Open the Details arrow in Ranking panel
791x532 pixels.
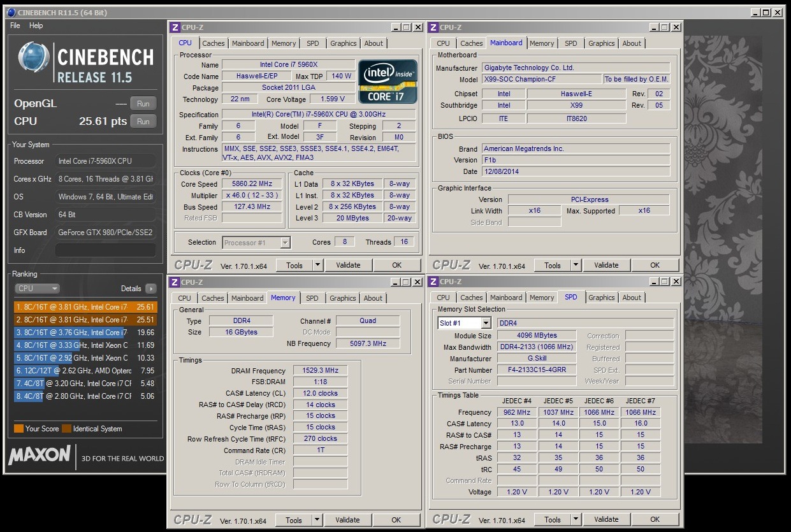[150, 289]
